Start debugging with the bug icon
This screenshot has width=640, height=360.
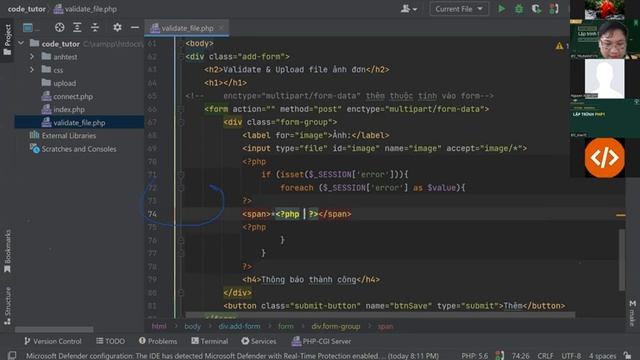pyautogui.click(x=519, y=9)
